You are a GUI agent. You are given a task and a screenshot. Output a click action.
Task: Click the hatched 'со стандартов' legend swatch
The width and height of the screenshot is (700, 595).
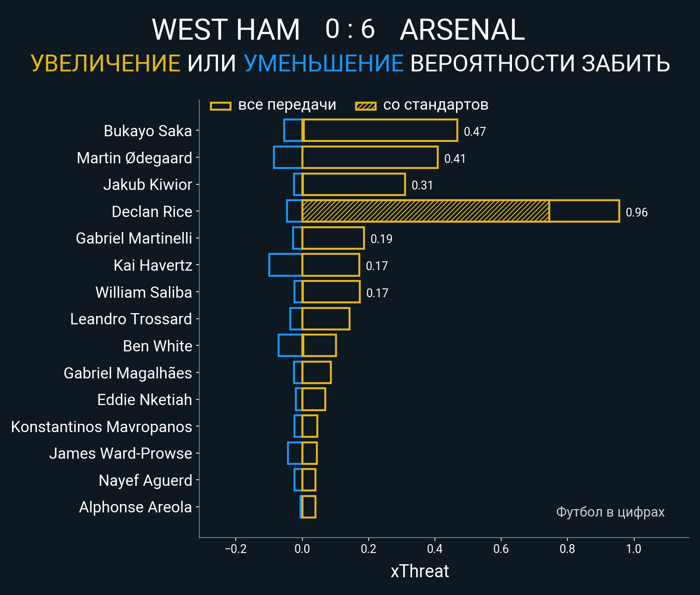[x=366, y=106]
